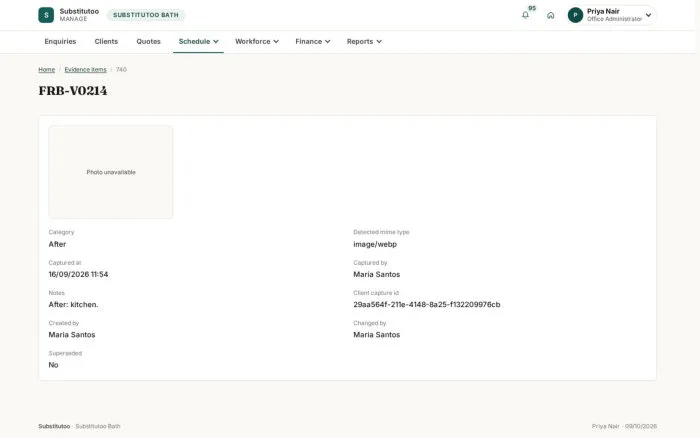Screen dimensions: 700x438
Task: Click the Photo unavailable thumbnail
Action: coord(111,172)
